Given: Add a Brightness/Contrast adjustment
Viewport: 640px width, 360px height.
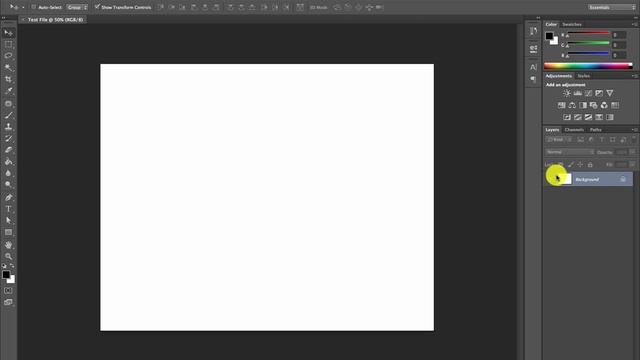Looking at the screenshot, I should [567, 93].
